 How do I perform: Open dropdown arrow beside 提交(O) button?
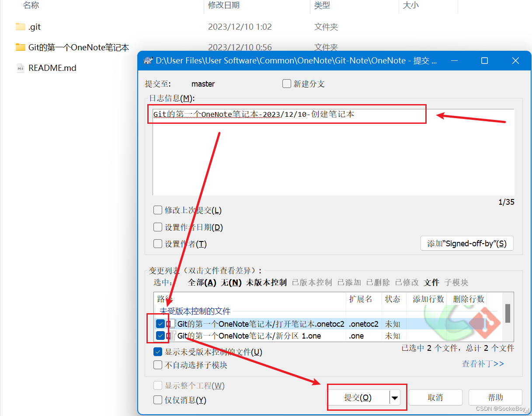(x=395, y=398)
